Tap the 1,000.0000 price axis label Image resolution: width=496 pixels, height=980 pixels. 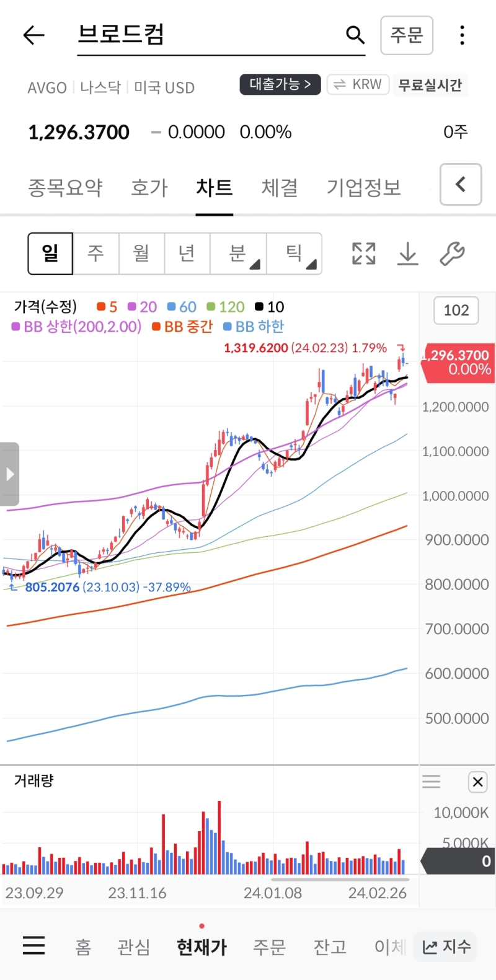click(456, 496)
